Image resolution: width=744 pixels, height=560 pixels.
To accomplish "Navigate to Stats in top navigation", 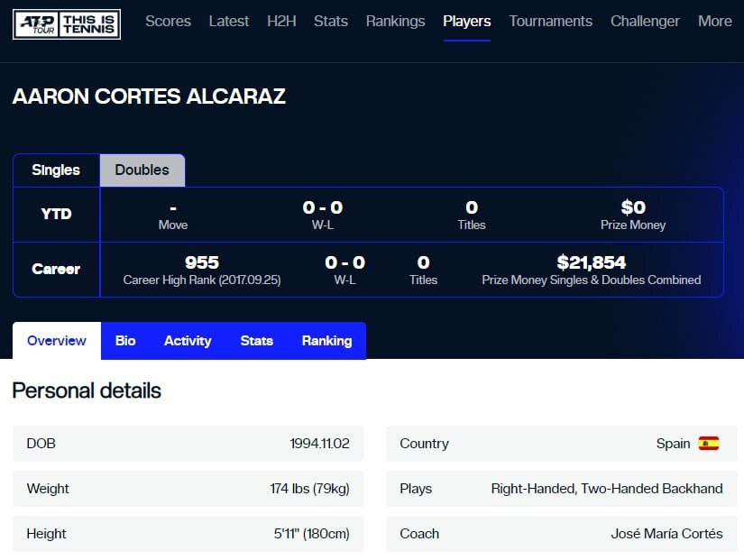I will click(331, 21).
